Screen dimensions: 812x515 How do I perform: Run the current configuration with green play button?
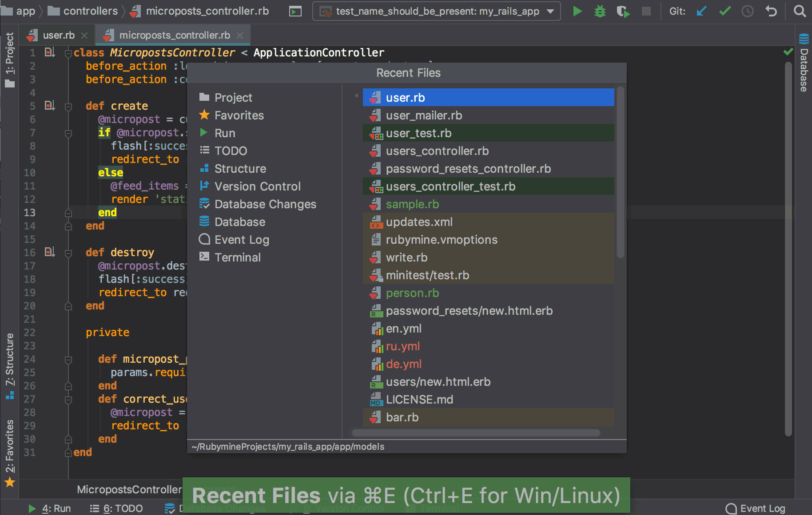click(577, 11)
